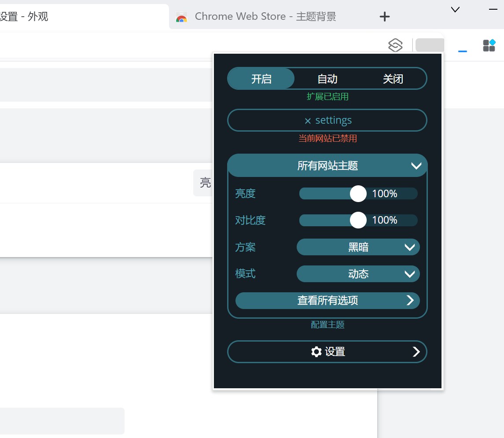Open the 设置 button with gear icon

(x=327, y=352)
